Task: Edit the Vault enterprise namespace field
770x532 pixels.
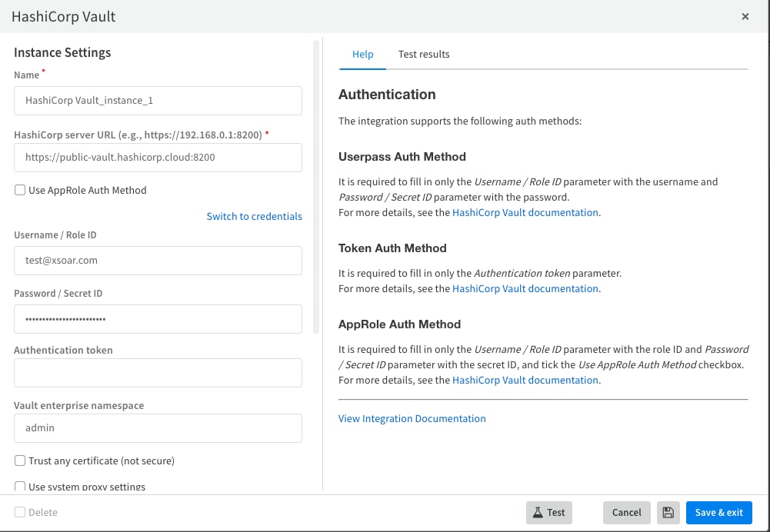Action: click(x=158, y=428)
